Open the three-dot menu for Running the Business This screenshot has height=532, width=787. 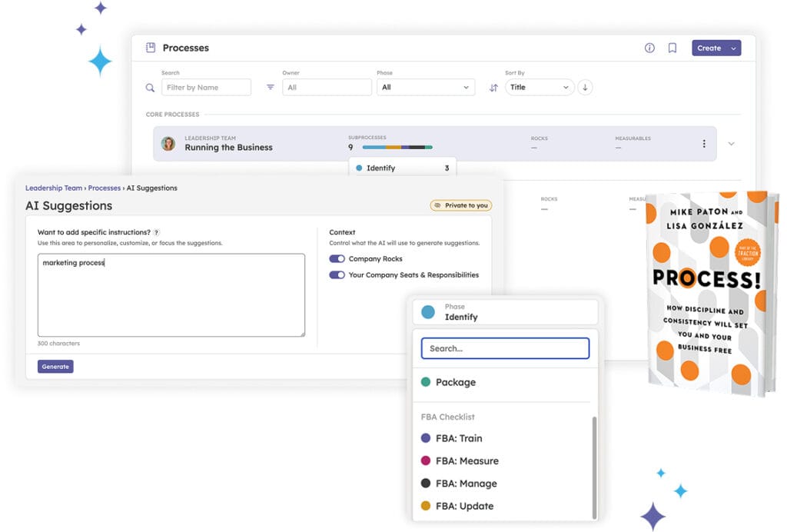703,144
